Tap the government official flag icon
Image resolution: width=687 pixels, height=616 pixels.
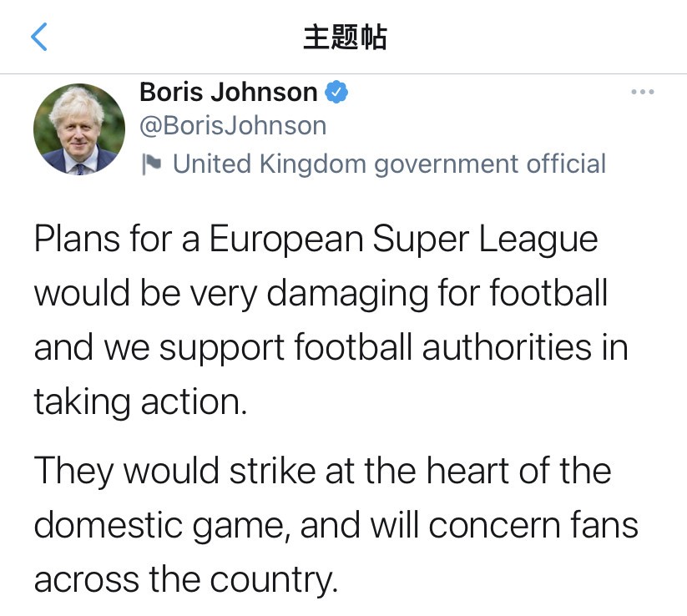[x=151, y=164]
